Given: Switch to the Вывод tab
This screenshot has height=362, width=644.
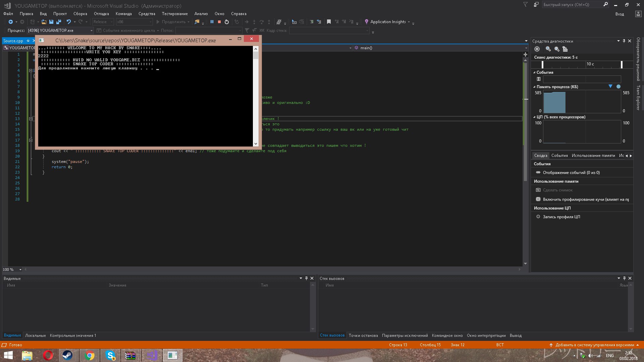Looking at the screenshot, I should 516,336.
